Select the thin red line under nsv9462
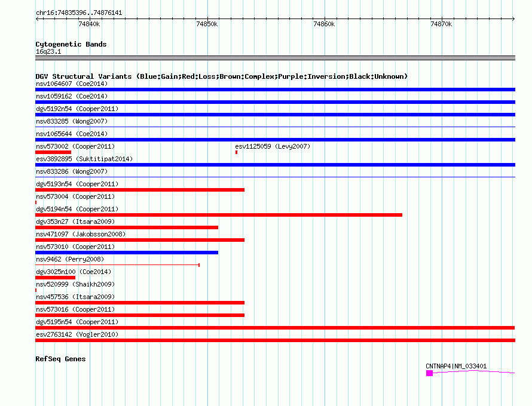The width and height of the screenshot is (532, 406). pos(117,264)
